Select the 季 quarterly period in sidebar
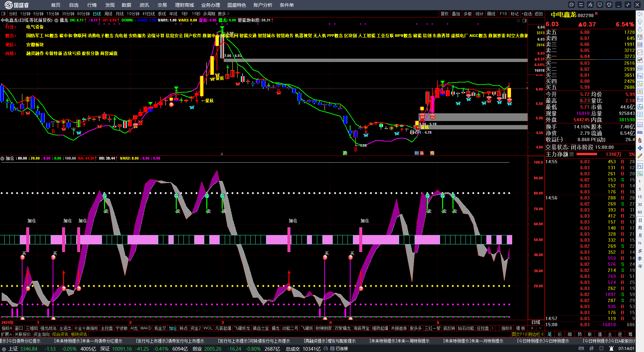Image resolution: width=644 pixels, height=352 pixels. point(640,258)
